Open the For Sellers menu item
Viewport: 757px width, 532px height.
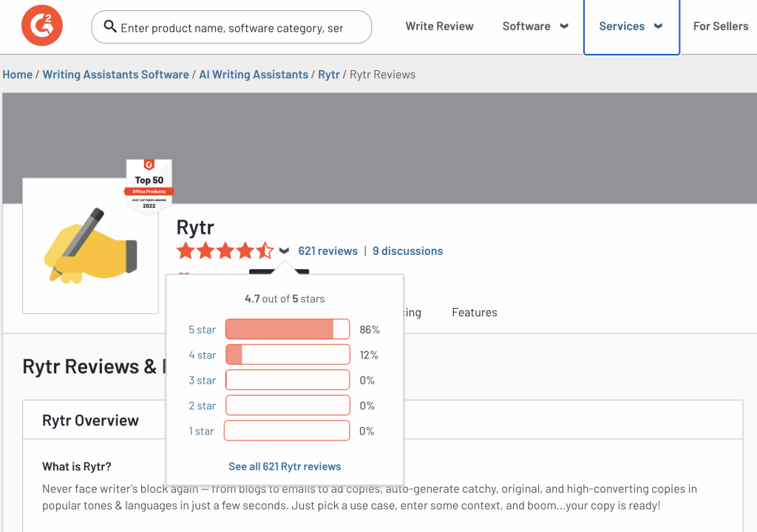[721, 26]
